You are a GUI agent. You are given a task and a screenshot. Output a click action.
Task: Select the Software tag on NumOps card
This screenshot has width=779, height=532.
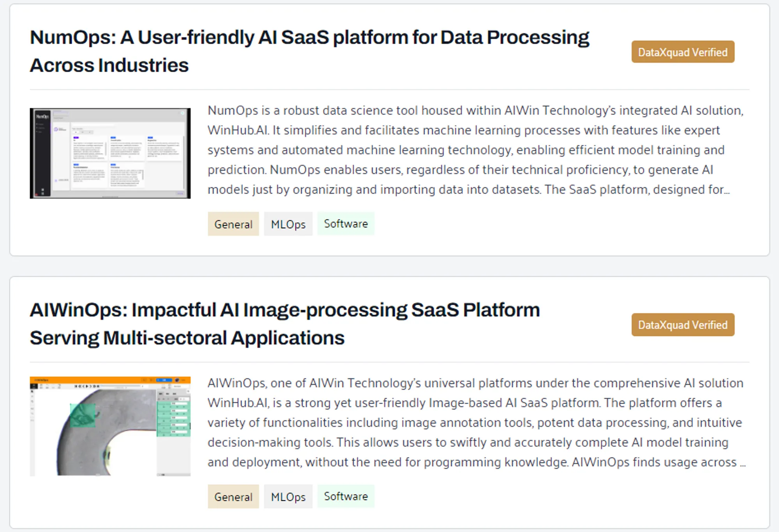coord(346,223)
